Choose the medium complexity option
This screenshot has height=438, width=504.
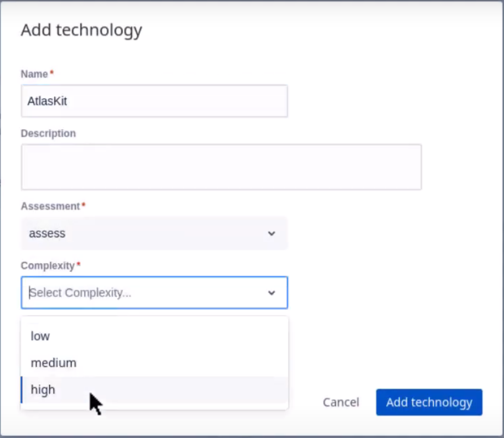click(x=155, y=363)
